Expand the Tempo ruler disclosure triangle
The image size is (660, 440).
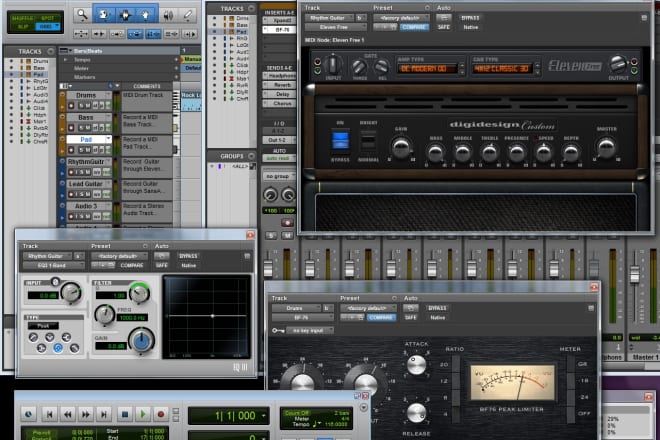(65, 60)
